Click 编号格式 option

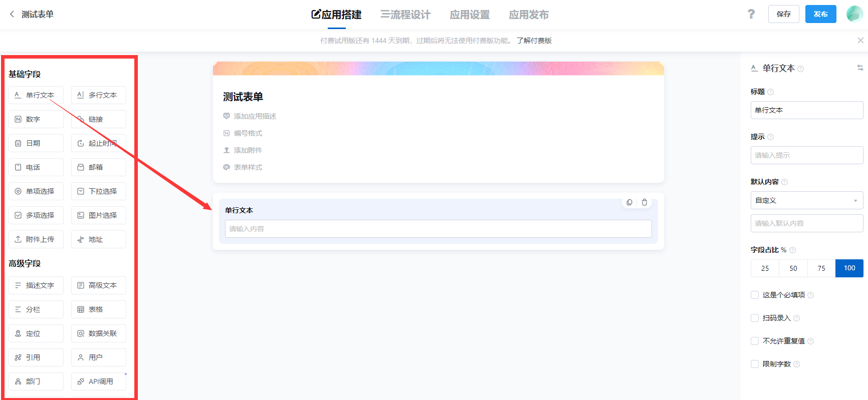[243, 133]
